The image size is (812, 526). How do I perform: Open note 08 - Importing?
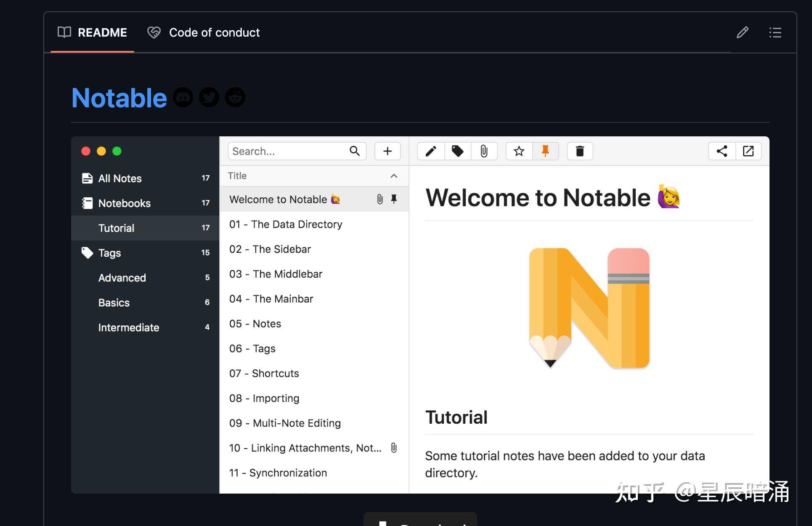click(314, 398)
